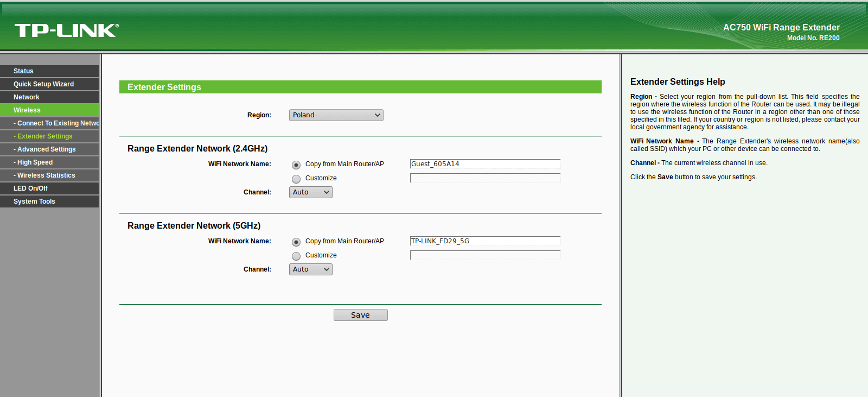Select 2.4GHz Customize radio button
The width and height of the screenshot is (868, 397).
click(296, 179)
